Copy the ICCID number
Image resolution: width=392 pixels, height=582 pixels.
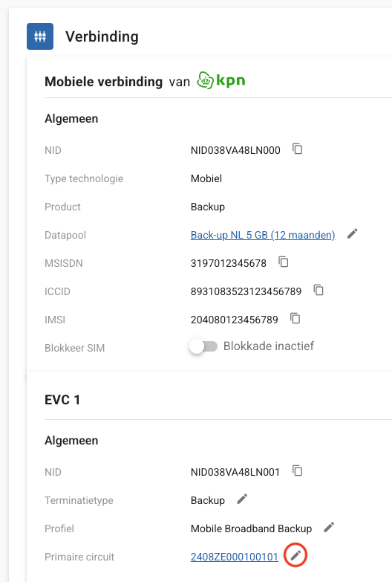[318, 291]
